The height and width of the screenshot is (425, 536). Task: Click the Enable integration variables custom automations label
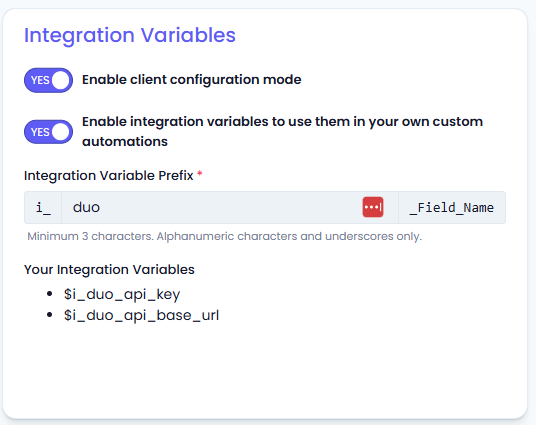pos(282,132)
